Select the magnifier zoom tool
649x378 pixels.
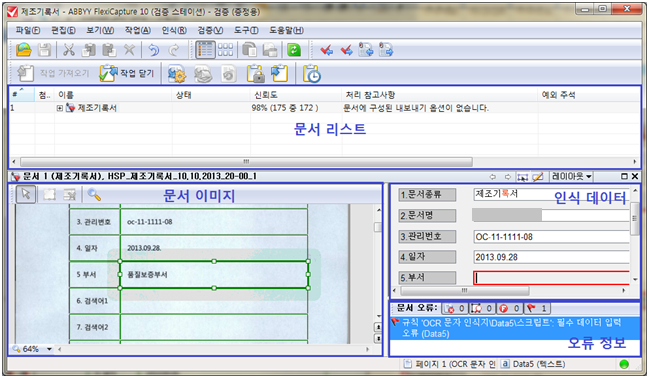pos(95,194)
